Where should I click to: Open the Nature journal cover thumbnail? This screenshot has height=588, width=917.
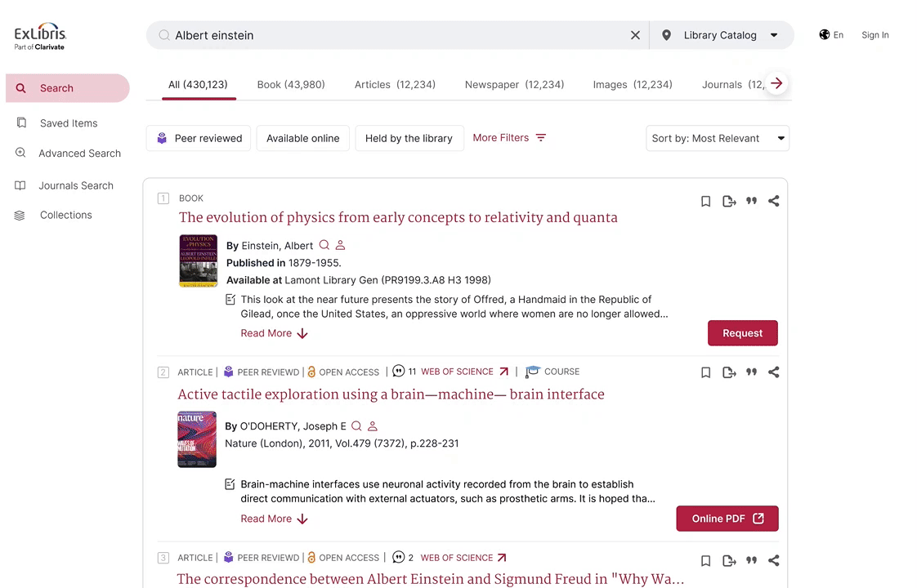click(197, 439)
